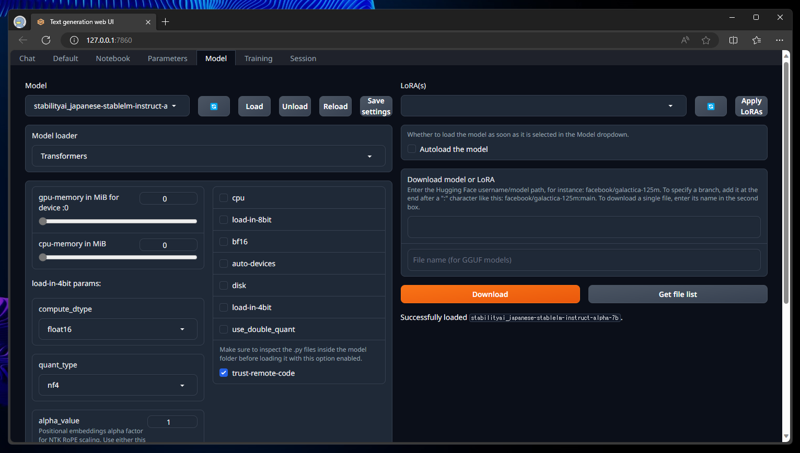800x453 pixels.
Task: Click Apply LoRAs button
Action: pos(751,106)
